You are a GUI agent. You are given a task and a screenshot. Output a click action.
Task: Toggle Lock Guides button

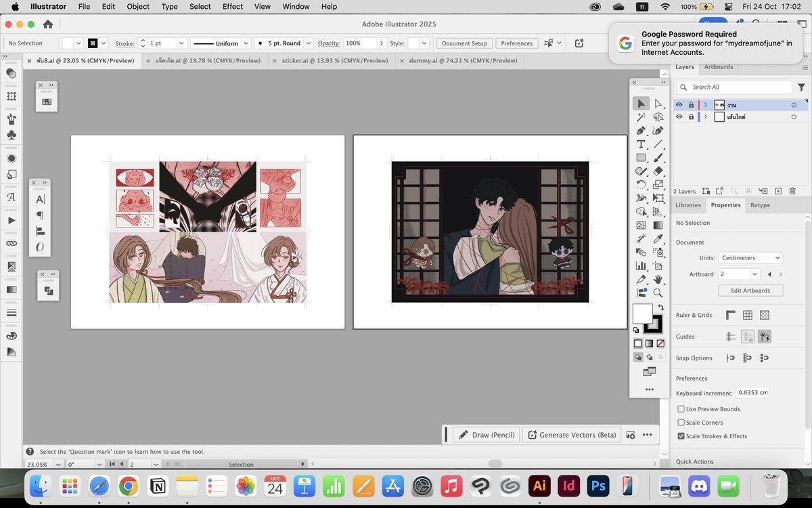tap(748, 337)
